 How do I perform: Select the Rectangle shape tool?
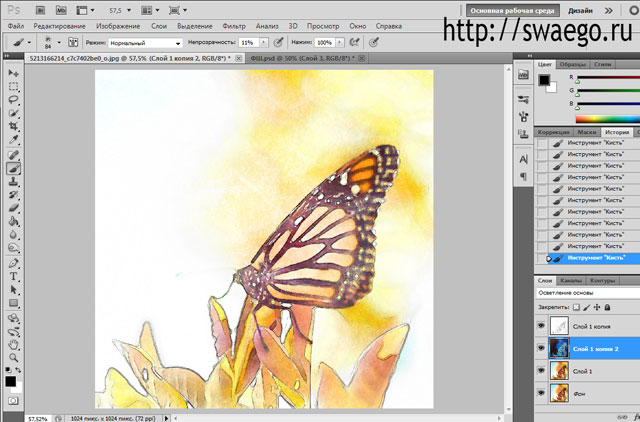(13, 303)
